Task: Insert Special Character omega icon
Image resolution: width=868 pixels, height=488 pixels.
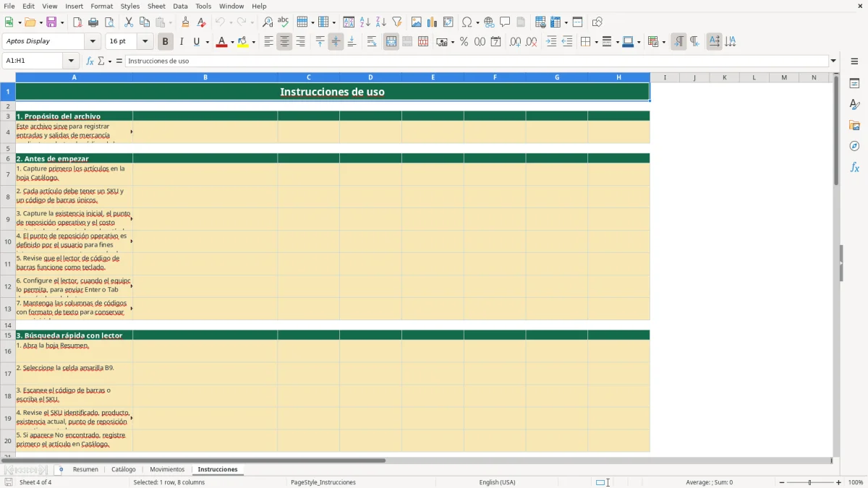Action: 467,22
